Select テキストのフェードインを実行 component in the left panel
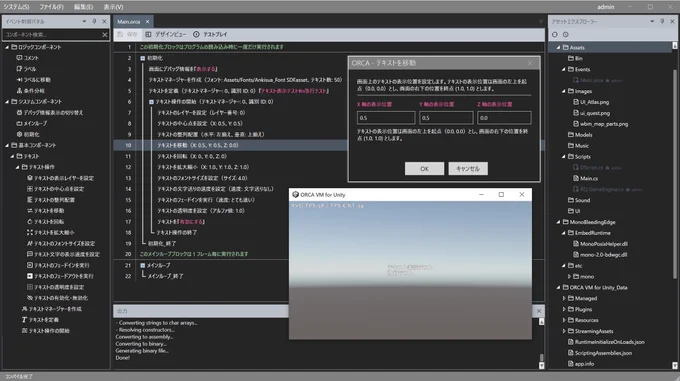The width and height of the screenshot is (680, 381). 58,265
